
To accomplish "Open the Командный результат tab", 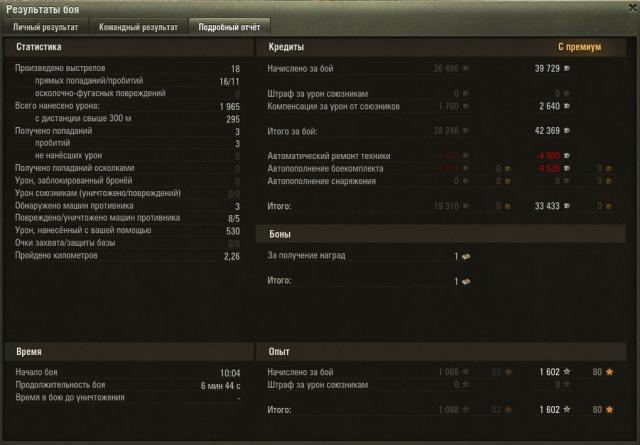I will tap(138, 27).
